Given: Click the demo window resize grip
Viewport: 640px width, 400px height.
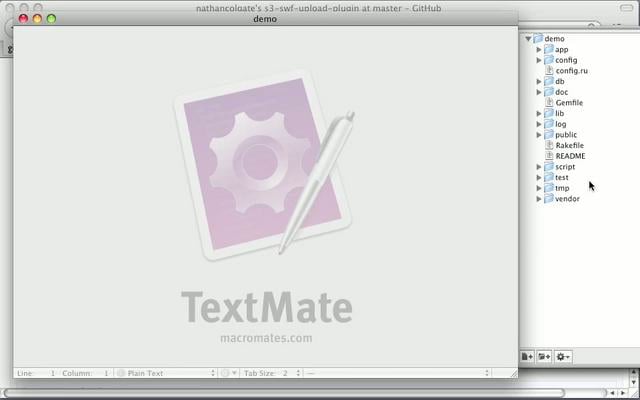Looking at the screenshot, I should point(514,373).
